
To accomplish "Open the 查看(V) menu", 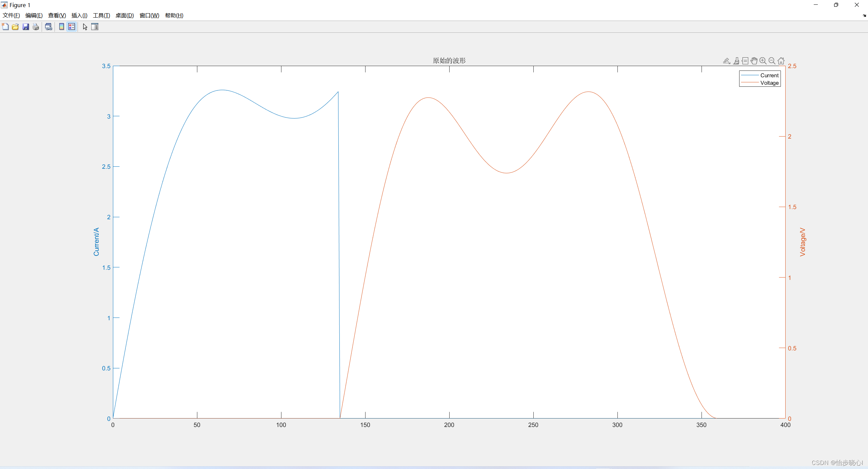I will pyautogui.click(x=57, y=15).
